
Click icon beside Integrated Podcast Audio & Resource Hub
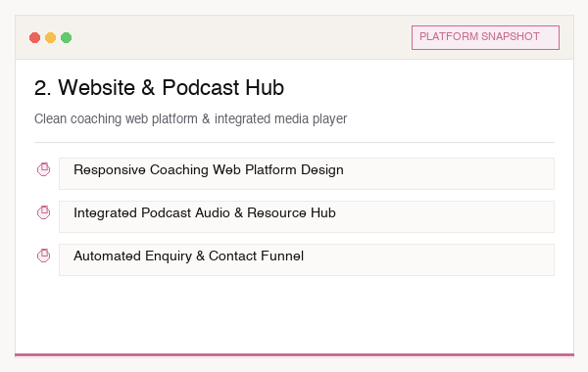tap(43, 212)
